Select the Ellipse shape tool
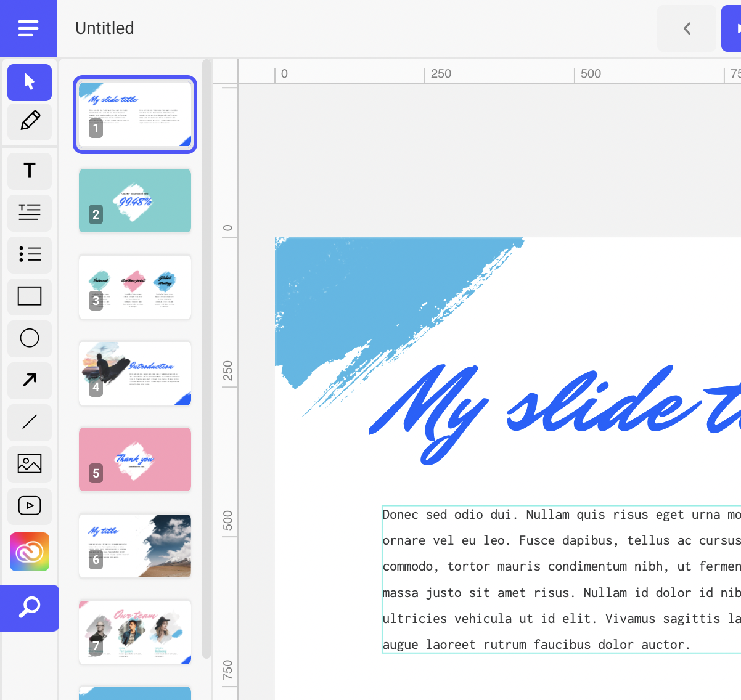 [30, 338]
